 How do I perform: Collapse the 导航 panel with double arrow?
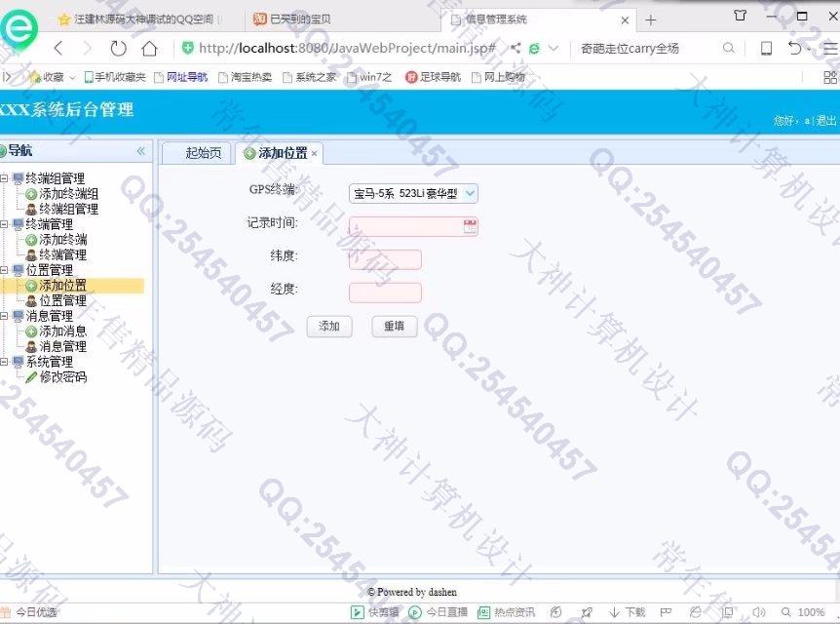point(141,151)
